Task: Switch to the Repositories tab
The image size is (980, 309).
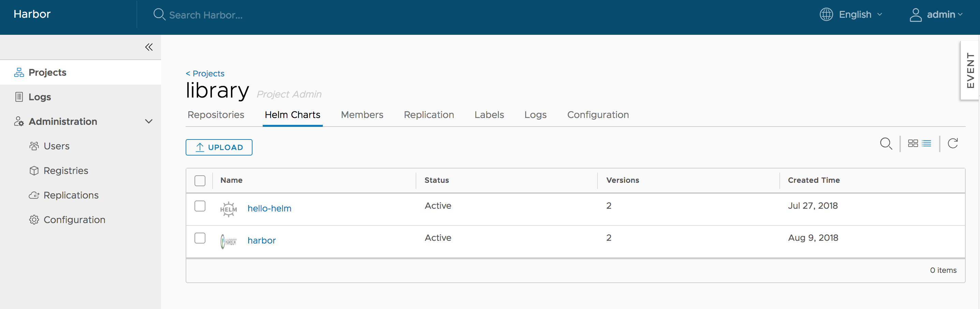Action: (216, 115)
